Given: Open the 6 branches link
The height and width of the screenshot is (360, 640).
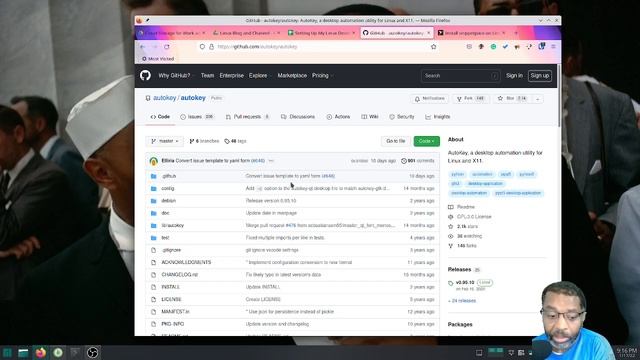Looking at the screenshot, I should 204,141.
